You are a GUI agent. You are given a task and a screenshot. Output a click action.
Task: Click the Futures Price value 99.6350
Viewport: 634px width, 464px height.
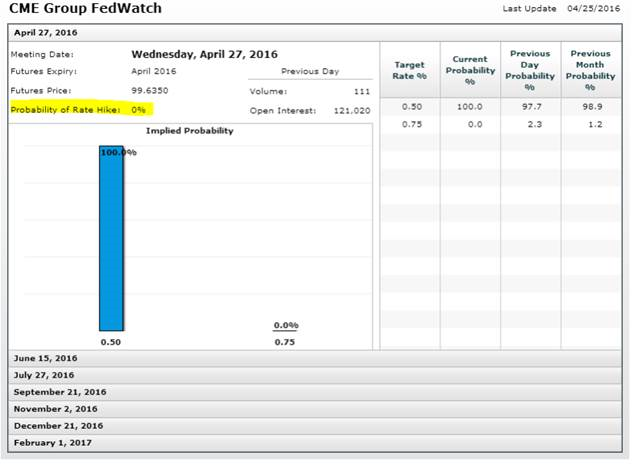coord(152,90)
